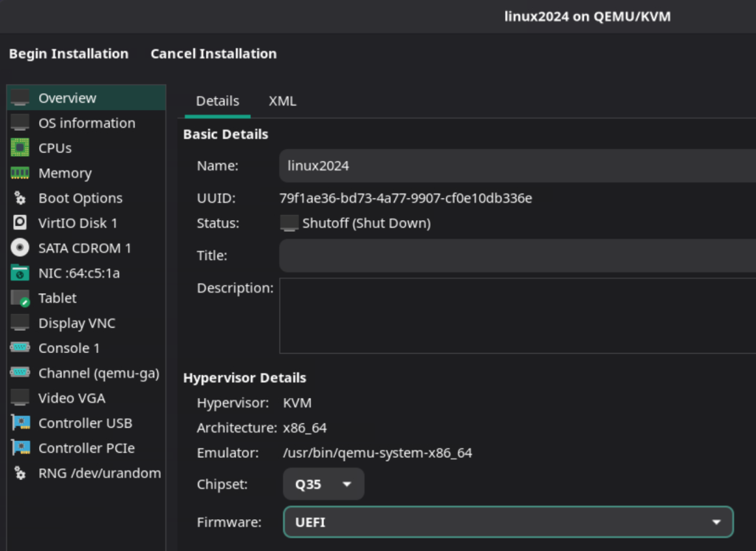Select SATA CDROM 1 entry

click(x=87, y=248)
